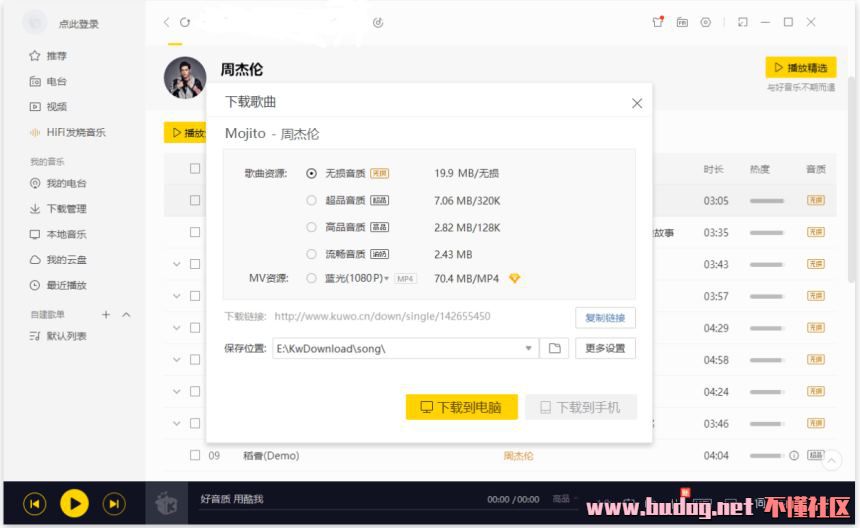
Task: Collapse the 自建歌单 section
Action: coord(126,314)
